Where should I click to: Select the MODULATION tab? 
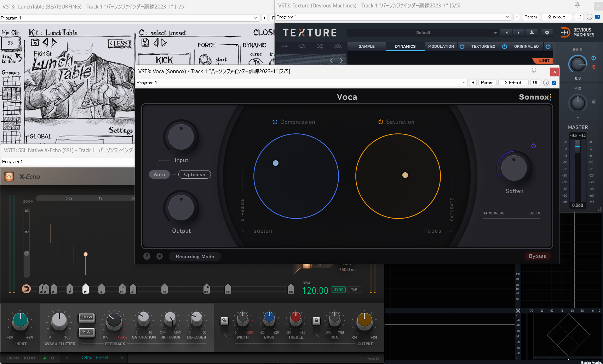pyautogui.click(x=441, y=46)
